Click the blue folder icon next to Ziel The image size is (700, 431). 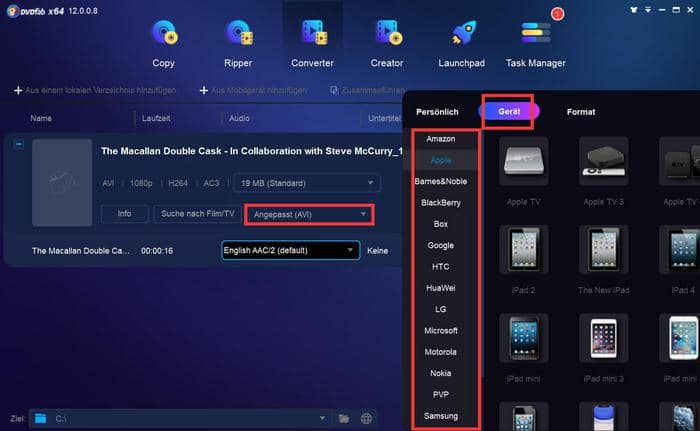click(x=41, y=418)
